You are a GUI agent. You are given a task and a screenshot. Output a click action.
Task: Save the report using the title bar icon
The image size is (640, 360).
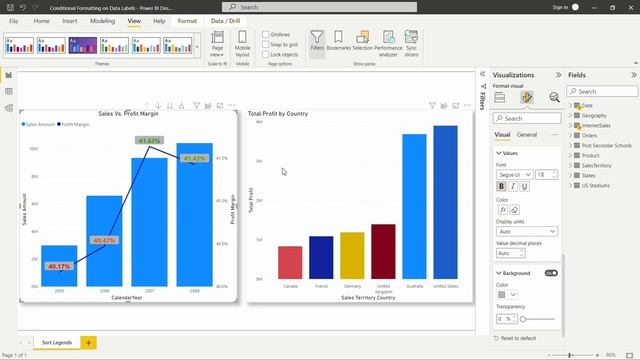point(11,7)
